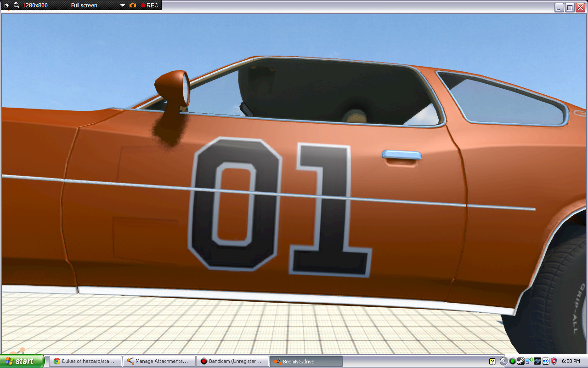The image size is (588, 368).
Task: Expand hidden system tray icons arrow
Action: coord(504,361)
